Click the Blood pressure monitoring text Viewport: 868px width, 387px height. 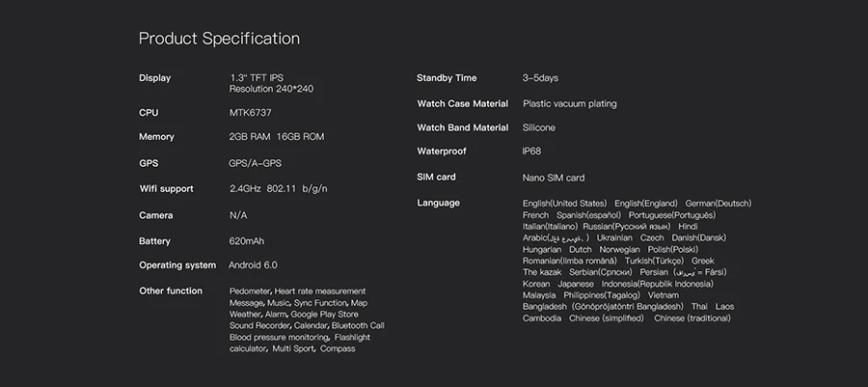279,338
